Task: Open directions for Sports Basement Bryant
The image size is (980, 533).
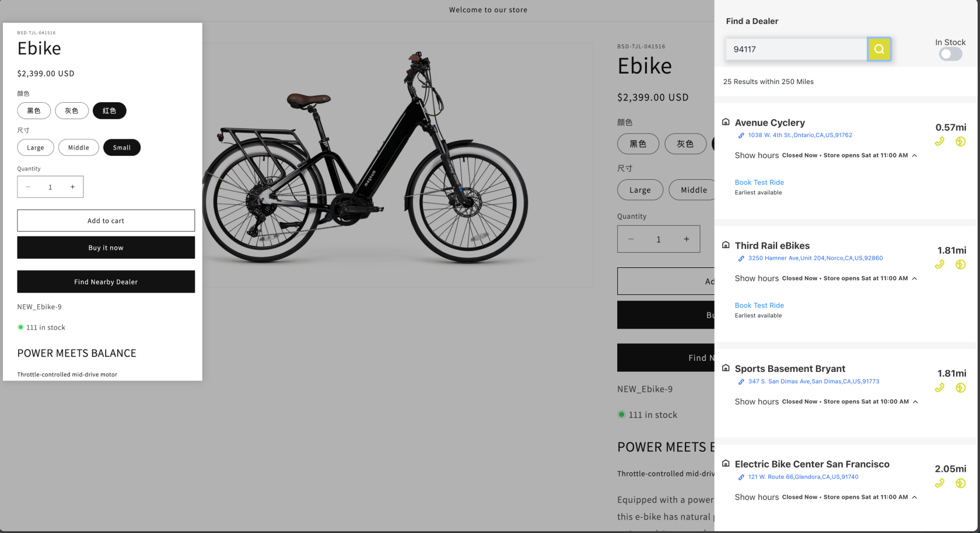Action: click(960, 388)
